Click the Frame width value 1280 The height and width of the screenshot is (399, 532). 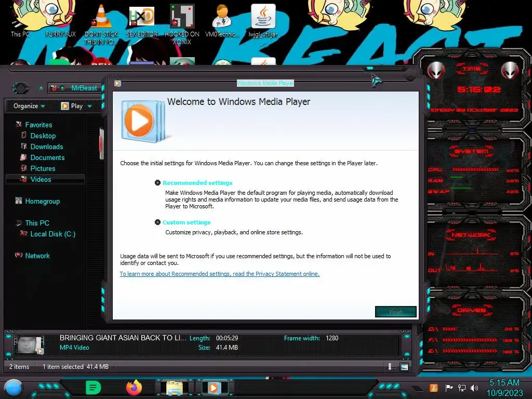tap(332, 338)
